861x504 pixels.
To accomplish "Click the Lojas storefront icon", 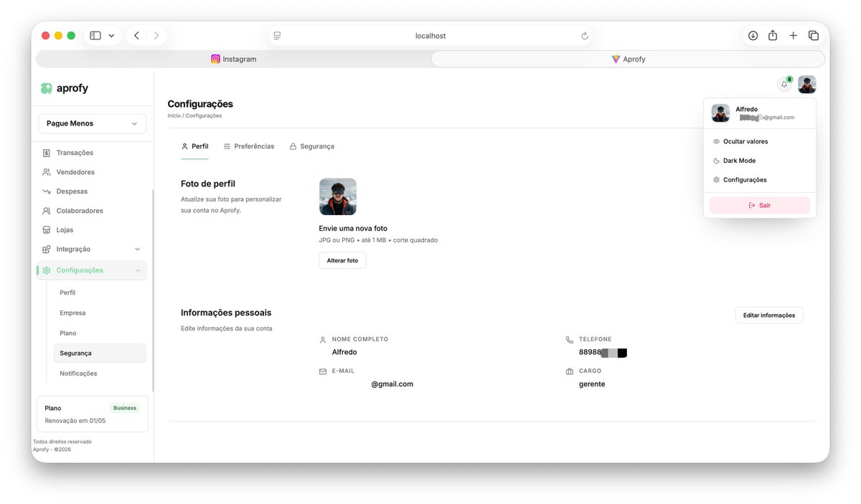I will coord(47,230).
